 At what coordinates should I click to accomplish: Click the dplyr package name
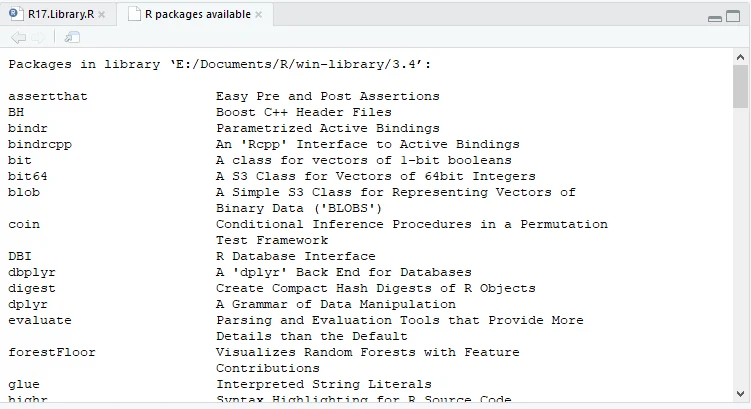(x=28, y=304)
